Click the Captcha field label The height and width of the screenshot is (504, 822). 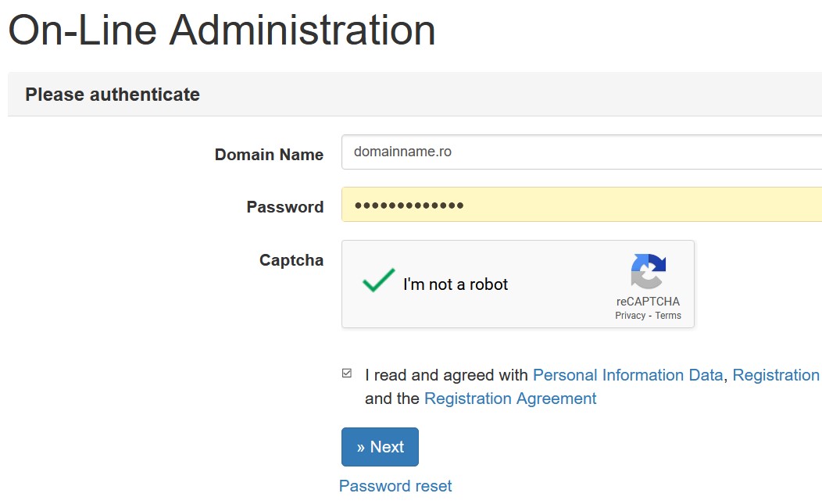click(291, 261)
